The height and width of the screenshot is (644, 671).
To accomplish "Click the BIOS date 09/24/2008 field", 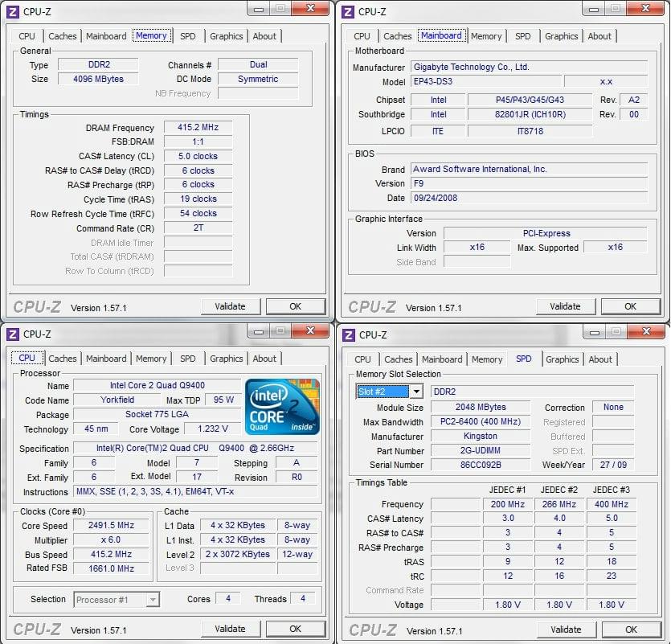I will 529,198.
